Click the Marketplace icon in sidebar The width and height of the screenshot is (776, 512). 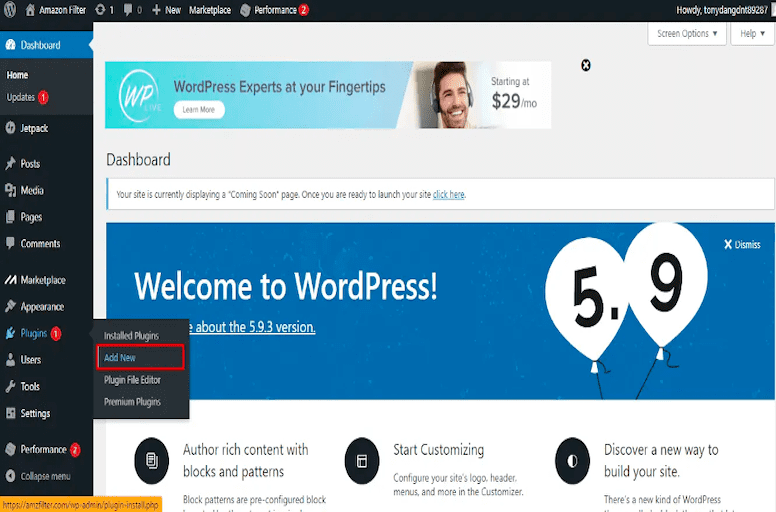[x=10, y=280]
